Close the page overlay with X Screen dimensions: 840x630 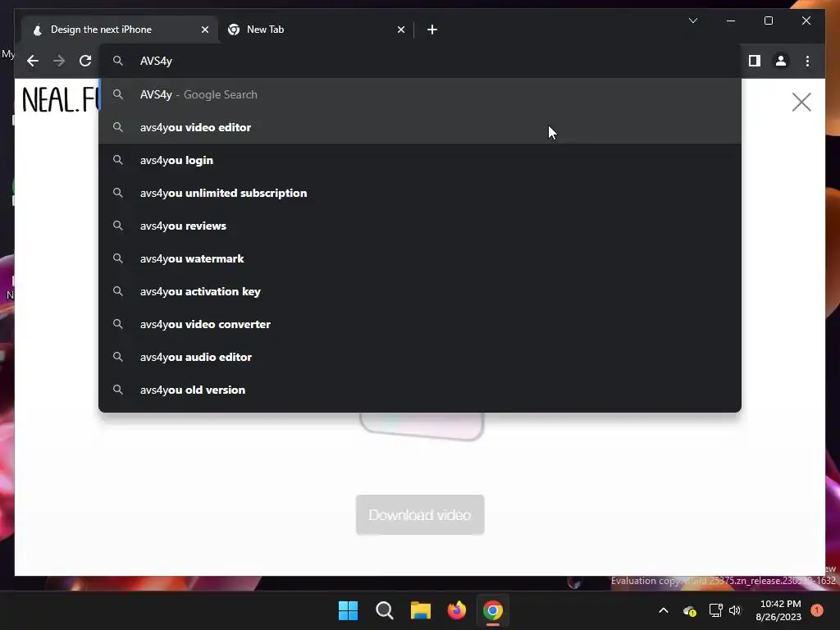click(801, 102)
